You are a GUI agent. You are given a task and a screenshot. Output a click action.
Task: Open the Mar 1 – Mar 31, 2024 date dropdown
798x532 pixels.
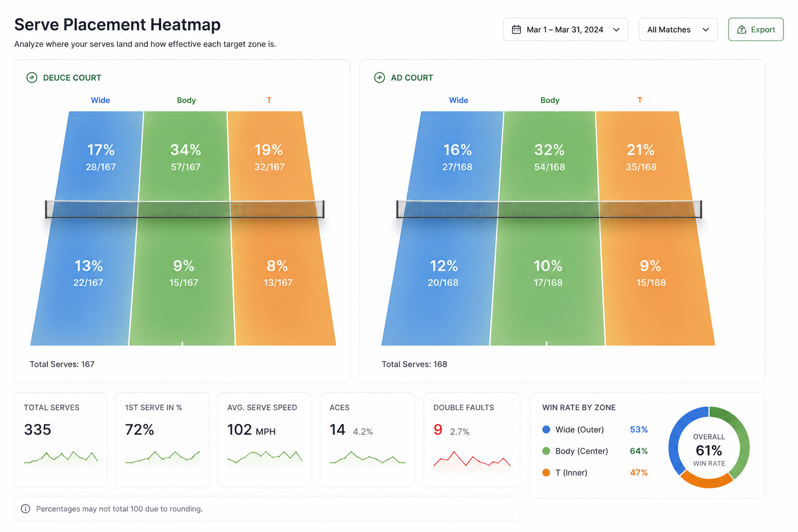click(x=565, y=30)
